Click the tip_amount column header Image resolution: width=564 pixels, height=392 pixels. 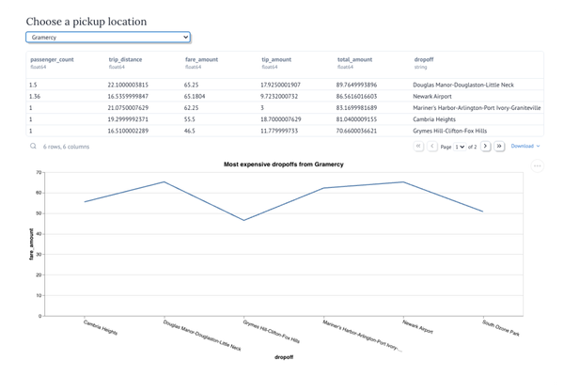pyautogui.click(x=278, y=59)
